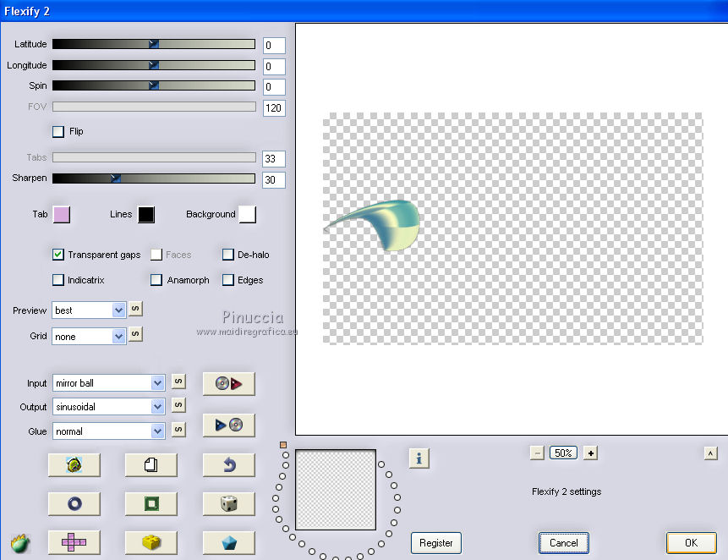Screen dimensions: 728x560
Task: Uncheck Transparent gaps
Action: pos(58,255)
